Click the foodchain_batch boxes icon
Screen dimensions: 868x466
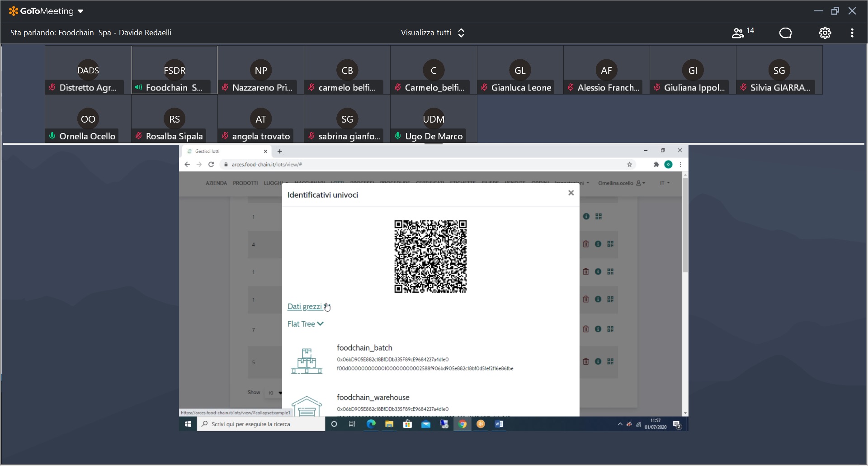[307, 361]
